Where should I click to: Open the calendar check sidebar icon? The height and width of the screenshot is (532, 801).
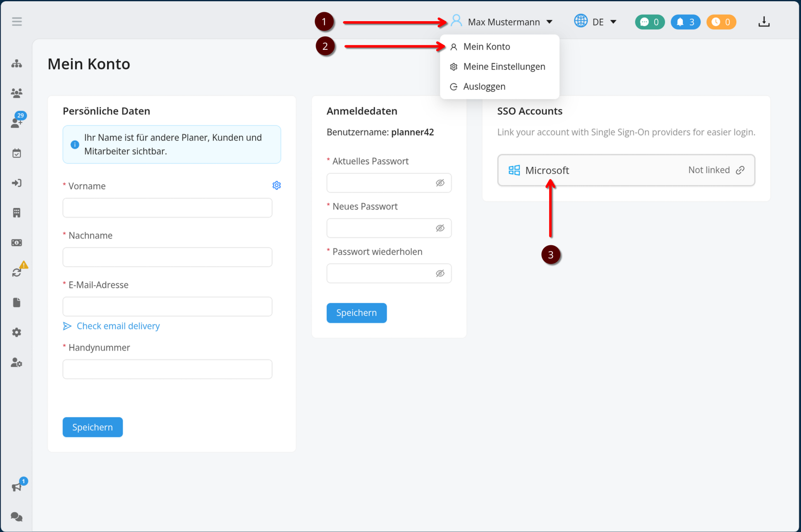[17, 153]
